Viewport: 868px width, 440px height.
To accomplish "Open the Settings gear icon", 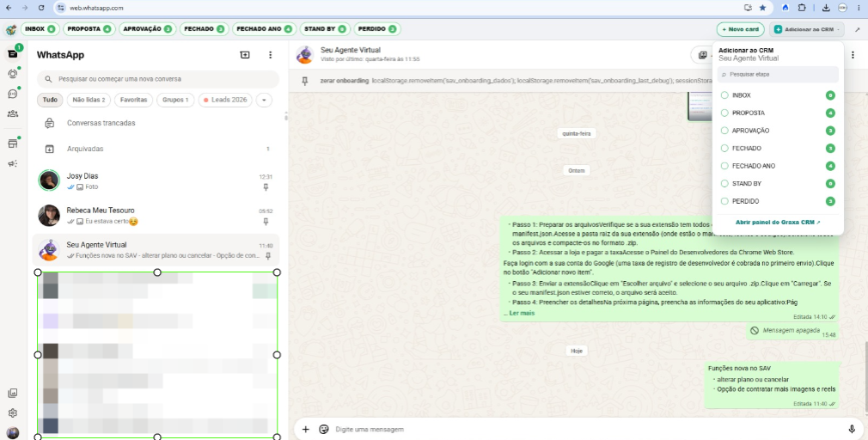I will (x=13, y=412).
